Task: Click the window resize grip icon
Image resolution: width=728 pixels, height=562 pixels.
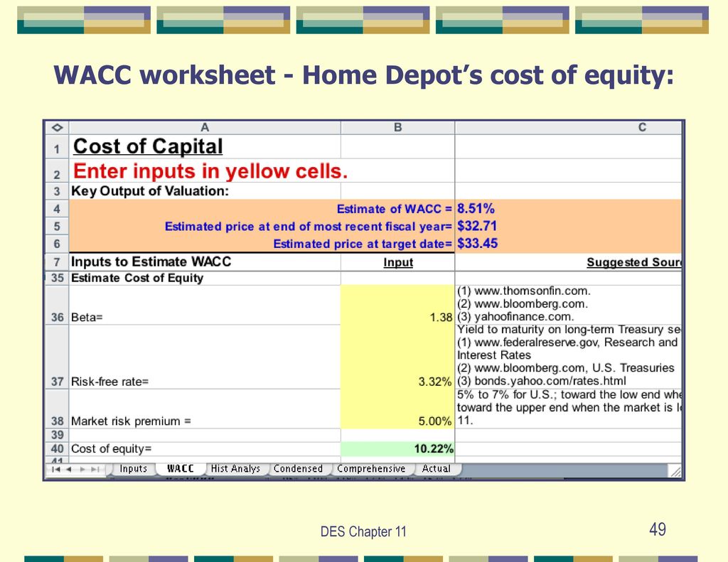Action: (675, 471)
